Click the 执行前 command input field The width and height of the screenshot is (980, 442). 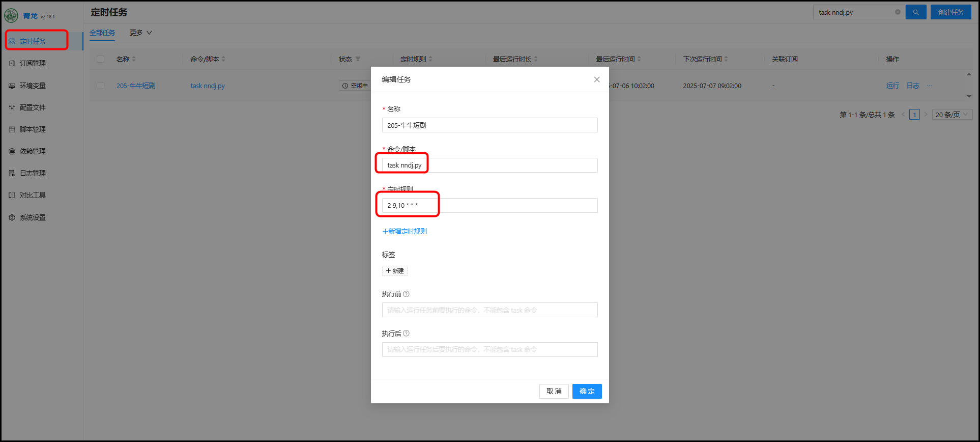tap(489, 310)
